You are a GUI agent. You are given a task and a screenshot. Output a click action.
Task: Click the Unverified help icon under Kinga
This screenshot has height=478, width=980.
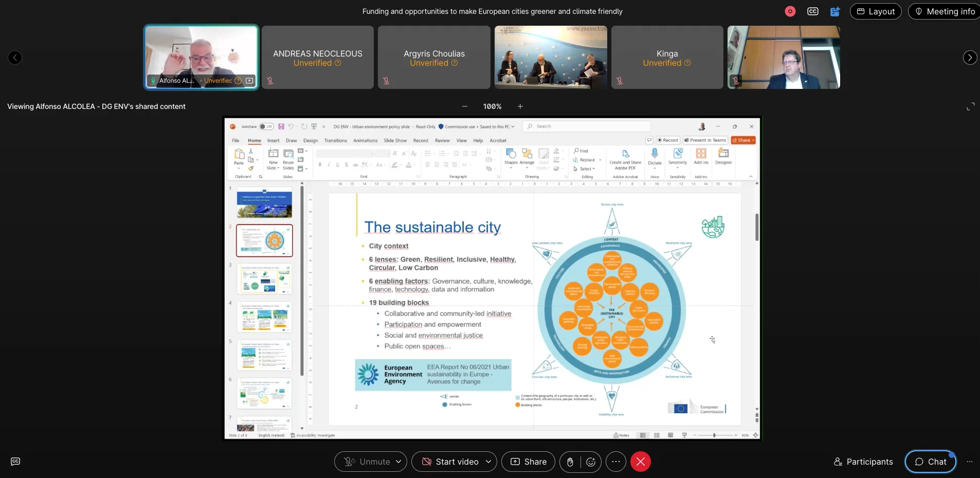click(x=687, y=63)
